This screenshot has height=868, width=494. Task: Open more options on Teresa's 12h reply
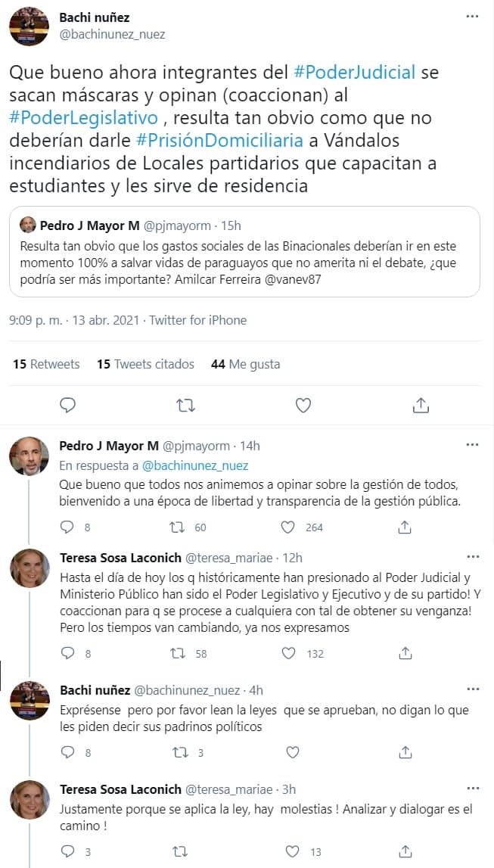click(x=473, y=558)
